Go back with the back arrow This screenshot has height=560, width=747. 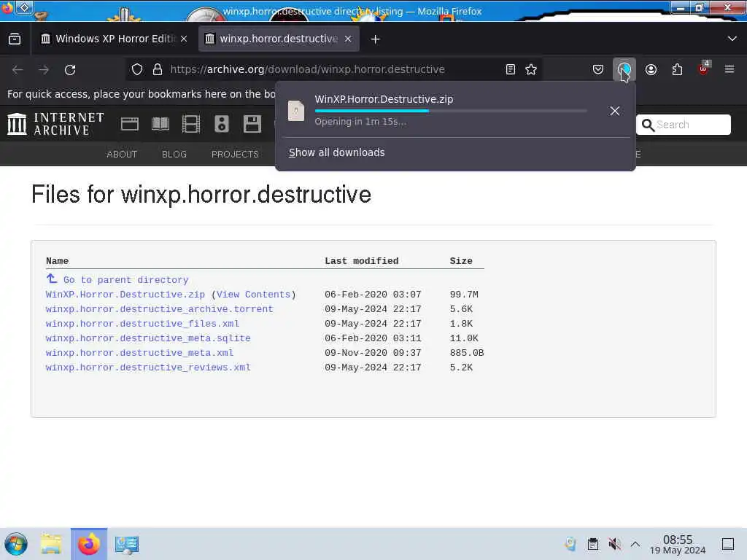tap(18, 69)
